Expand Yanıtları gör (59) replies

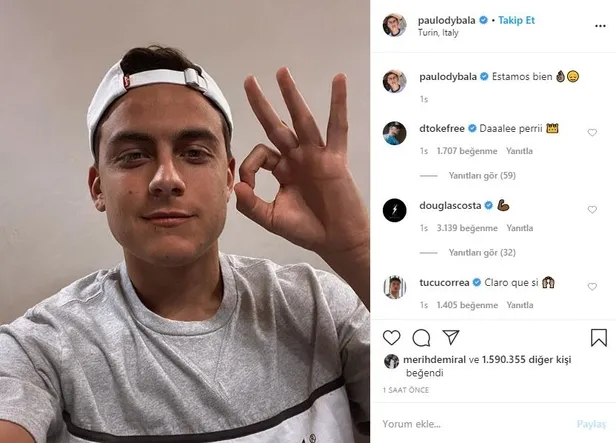(x=482, y=176)
